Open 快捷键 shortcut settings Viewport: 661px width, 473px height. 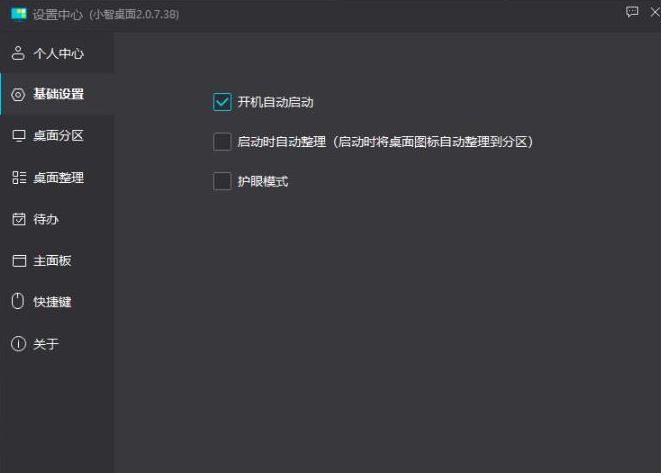pyautogui.click(x=57, y=302)
